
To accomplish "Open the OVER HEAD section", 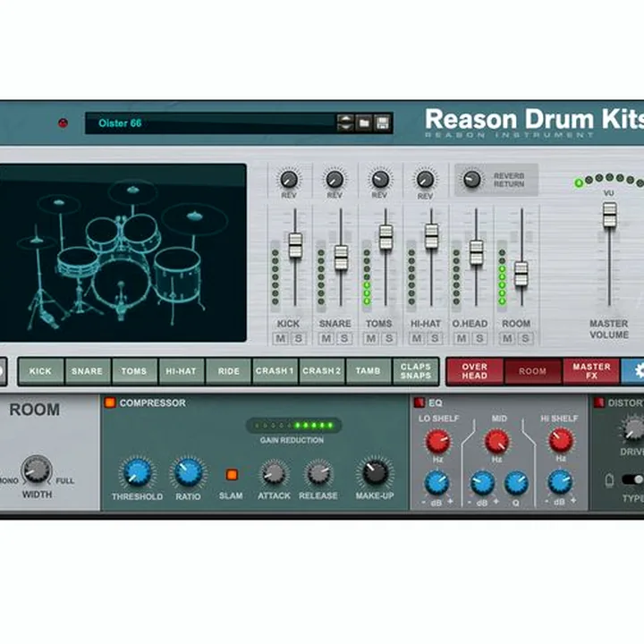I will [475, 371].
